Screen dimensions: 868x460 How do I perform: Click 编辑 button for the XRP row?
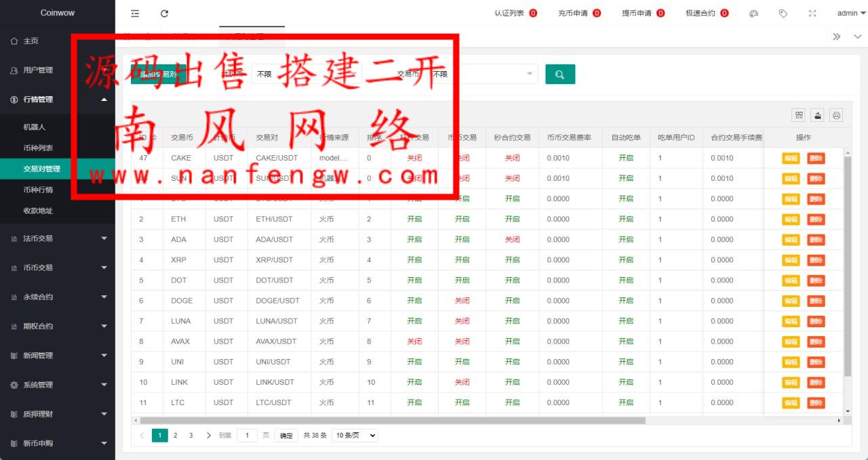791,260
